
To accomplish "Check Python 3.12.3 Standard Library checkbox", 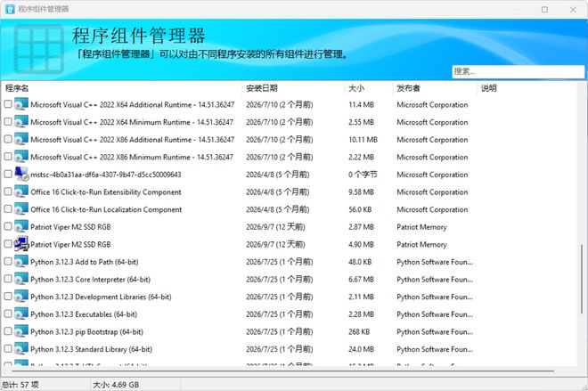I will (x=8, y=348).
